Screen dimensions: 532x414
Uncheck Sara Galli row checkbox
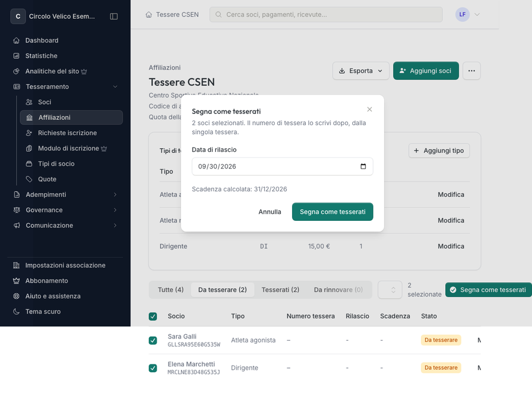pos(153,340)
